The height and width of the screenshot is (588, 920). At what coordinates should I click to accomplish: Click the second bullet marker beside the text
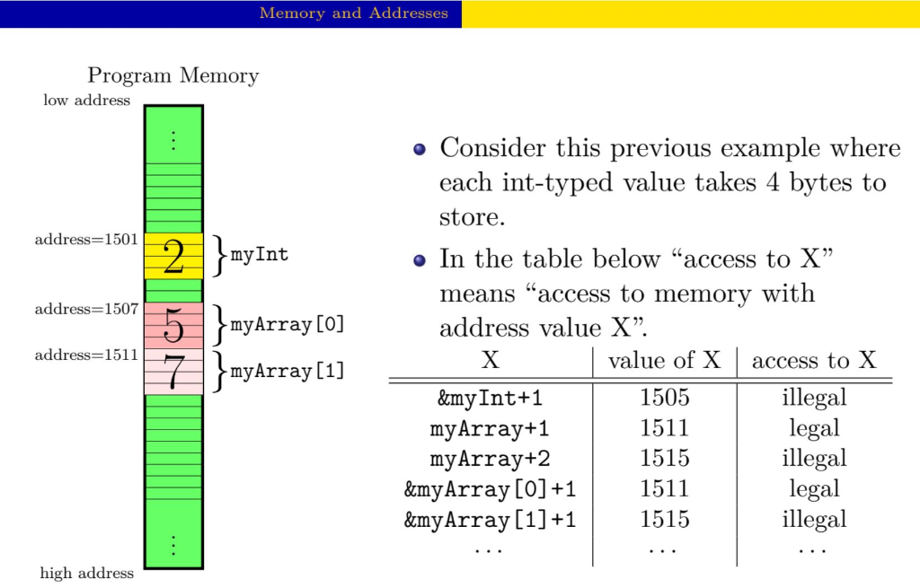pos(419,259)
